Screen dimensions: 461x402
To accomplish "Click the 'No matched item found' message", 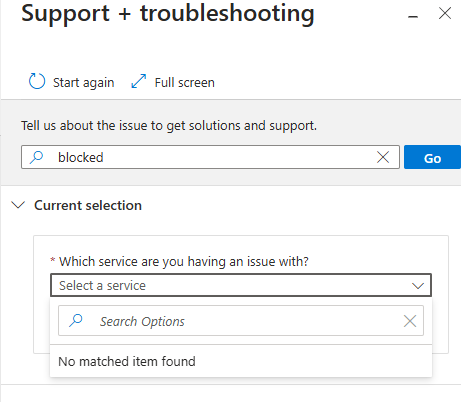I will click(127, 361).
